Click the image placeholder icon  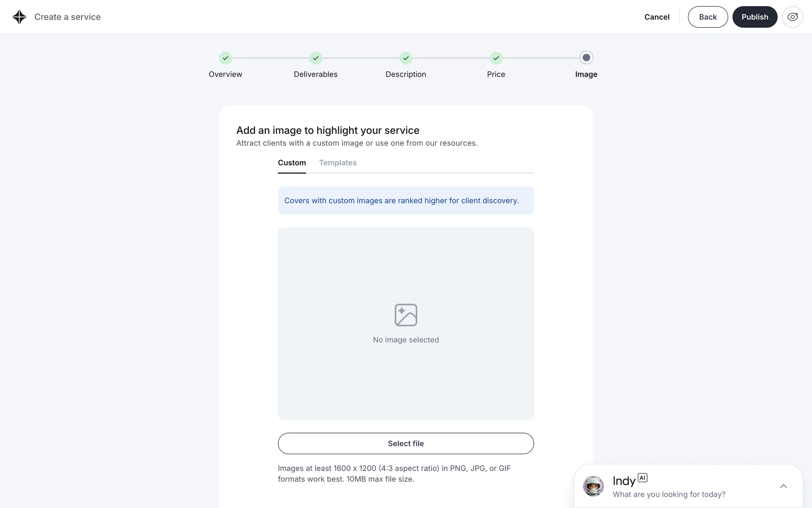(x=406, y=315)
